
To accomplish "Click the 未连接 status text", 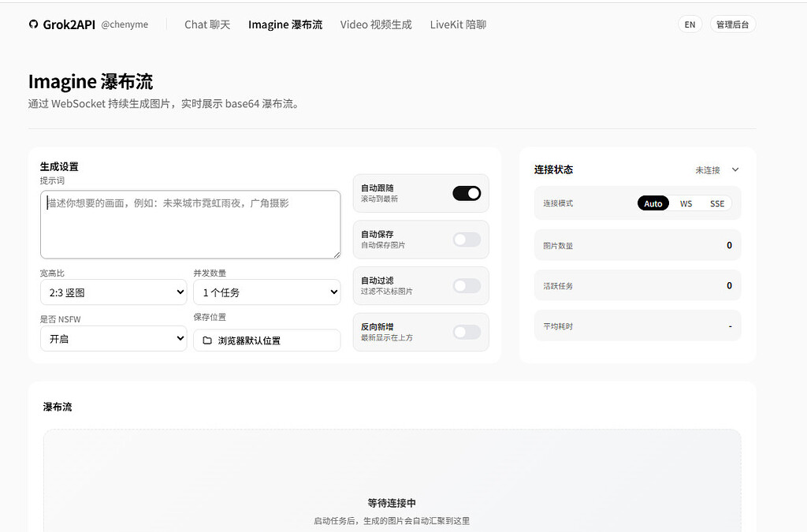I will [x=708, y=169].
